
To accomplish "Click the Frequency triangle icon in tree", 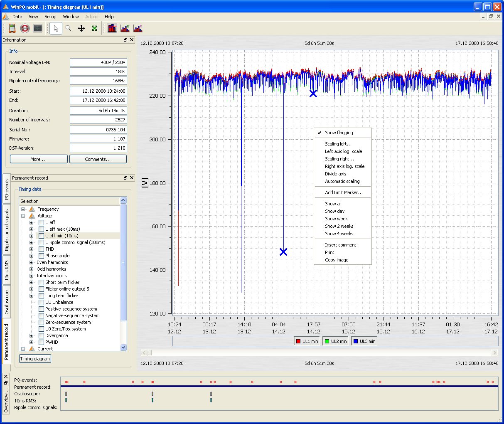I will (x=32, y=209).
